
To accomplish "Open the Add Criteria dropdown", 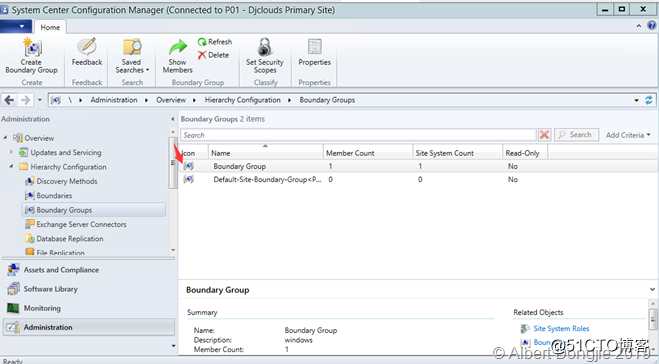I will click(628, 135).
